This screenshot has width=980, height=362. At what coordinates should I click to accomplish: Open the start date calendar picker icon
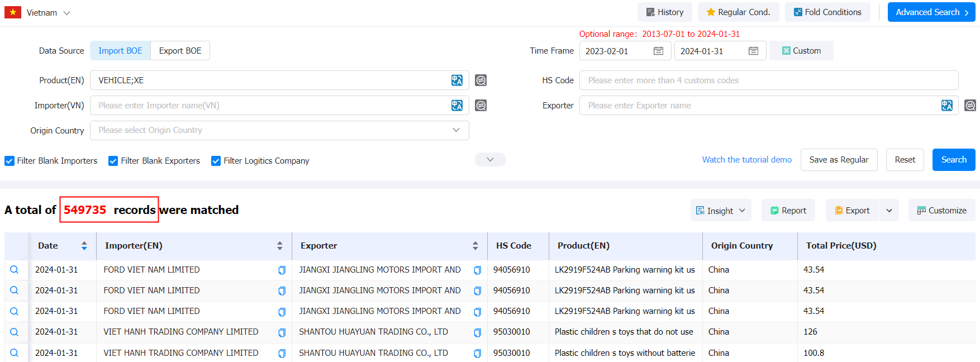(x=658, y=51)
